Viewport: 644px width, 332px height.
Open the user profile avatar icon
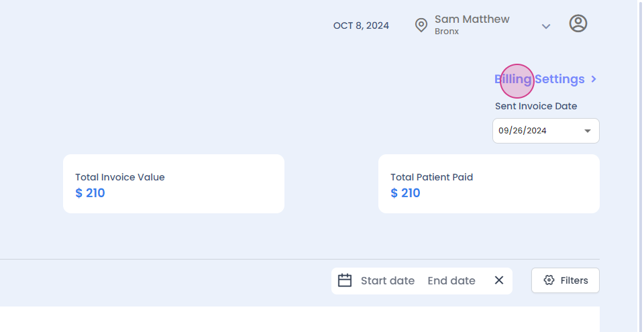[x=578, y=23]
